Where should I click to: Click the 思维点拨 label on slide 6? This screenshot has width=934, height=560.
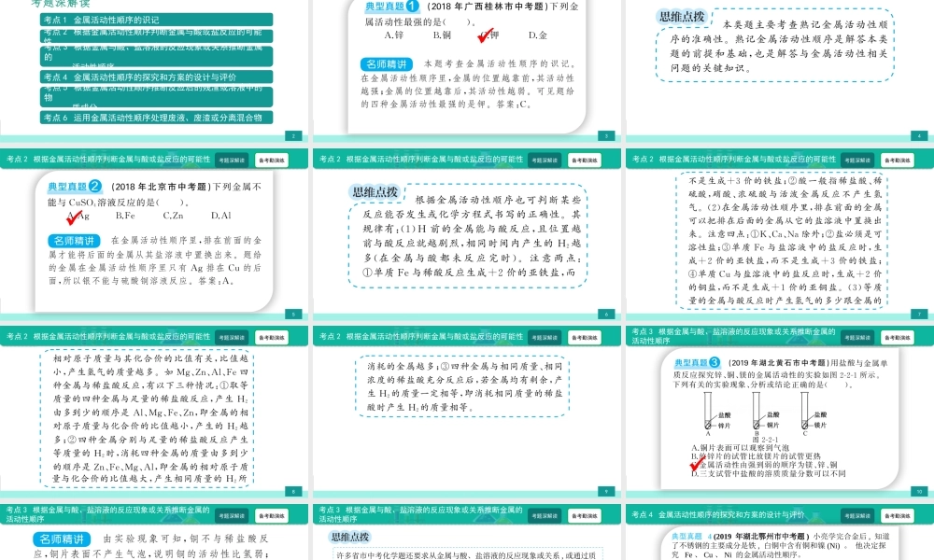point(374,191)
